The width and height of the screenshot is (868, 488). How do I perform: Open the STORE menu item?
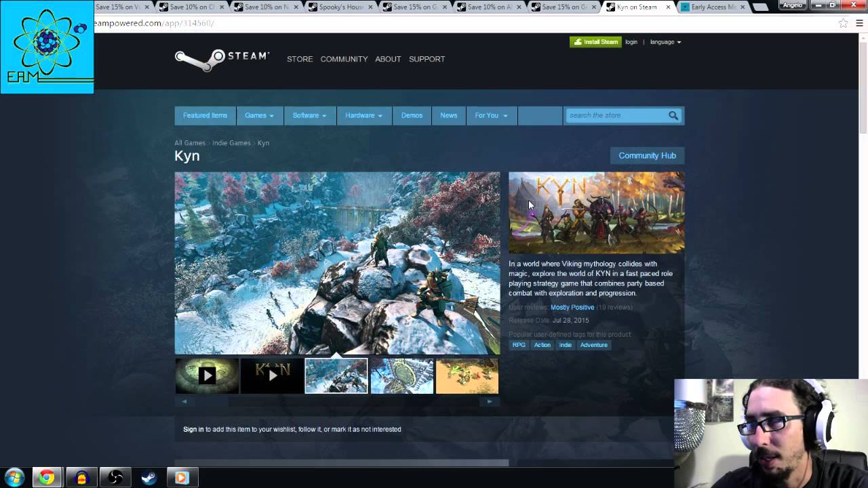(x=300, y=59)
